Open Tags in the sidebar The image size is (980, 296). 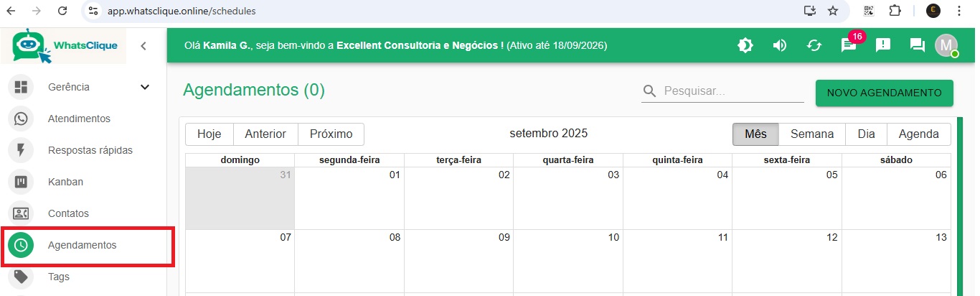click(x=59, y=277)
